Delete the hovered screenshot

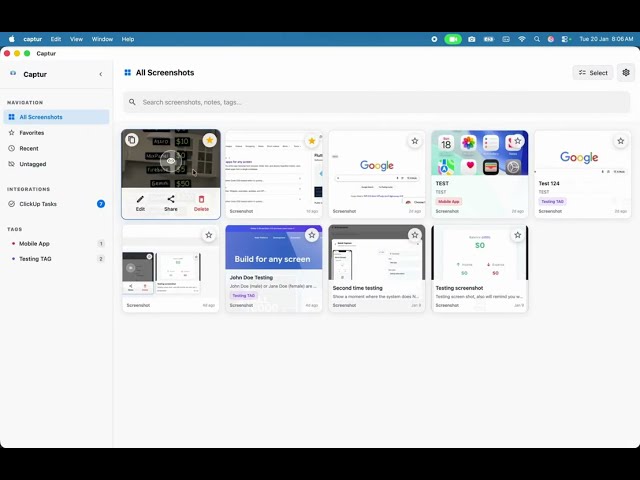click(201, 203)
